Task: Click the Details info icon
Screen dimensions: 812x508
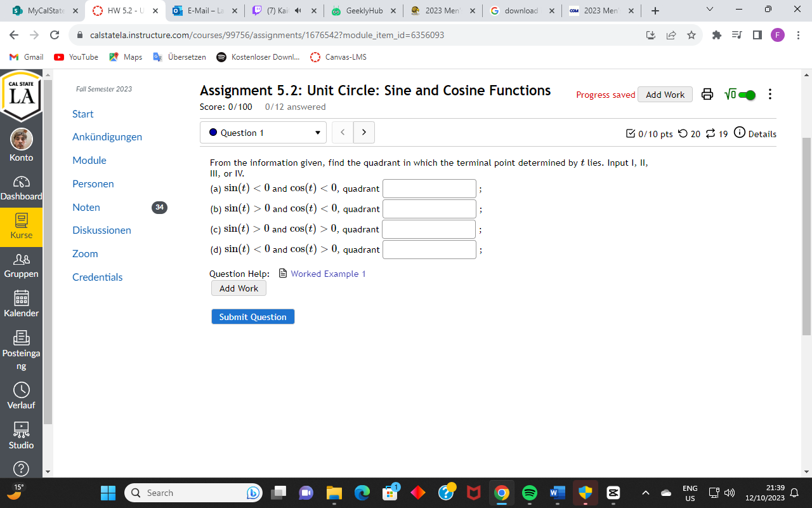Action: [739, 134]
